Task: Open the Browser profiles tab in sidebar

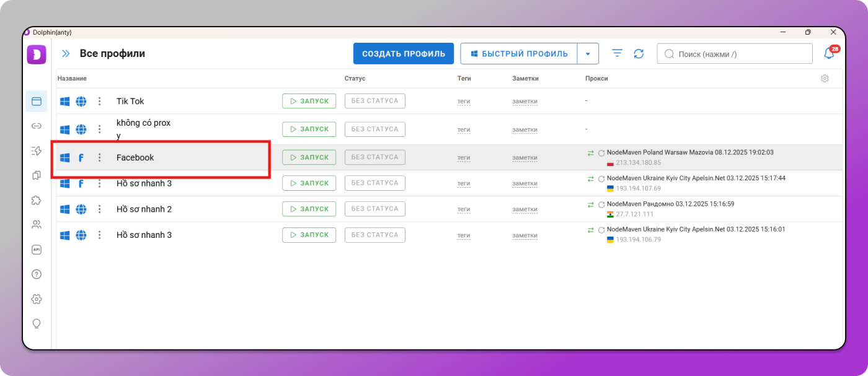Action: [x=37, y=101]
